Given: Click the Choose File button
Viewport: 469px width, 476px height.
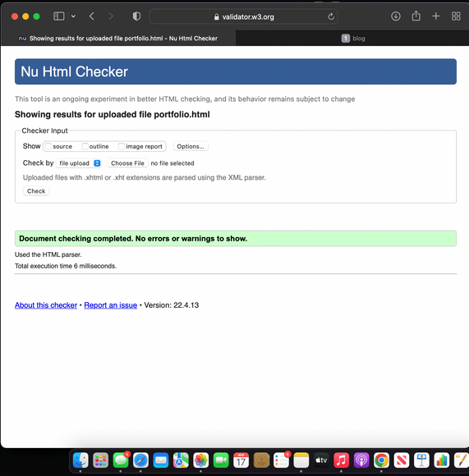Looking at the screenshot, I should click(127, 163).
